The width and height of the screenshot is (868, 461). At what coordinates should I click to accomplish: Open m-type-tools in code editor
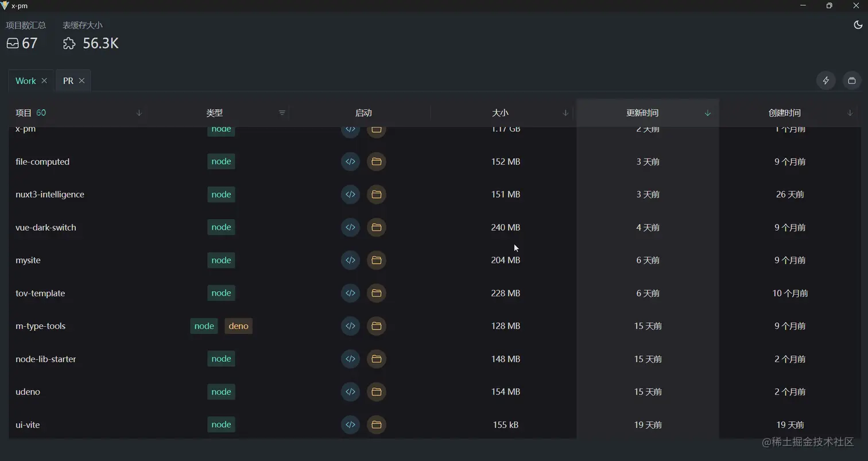(x=350, y=326)
